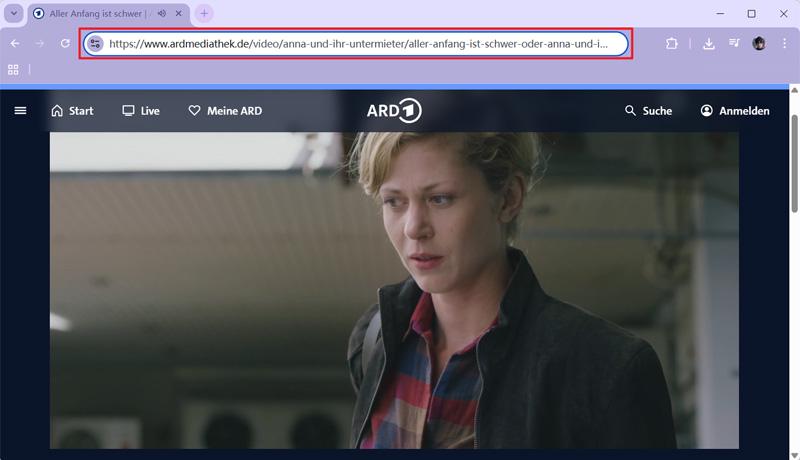Open the ARD hamburger menu

(x=20, y=111)
